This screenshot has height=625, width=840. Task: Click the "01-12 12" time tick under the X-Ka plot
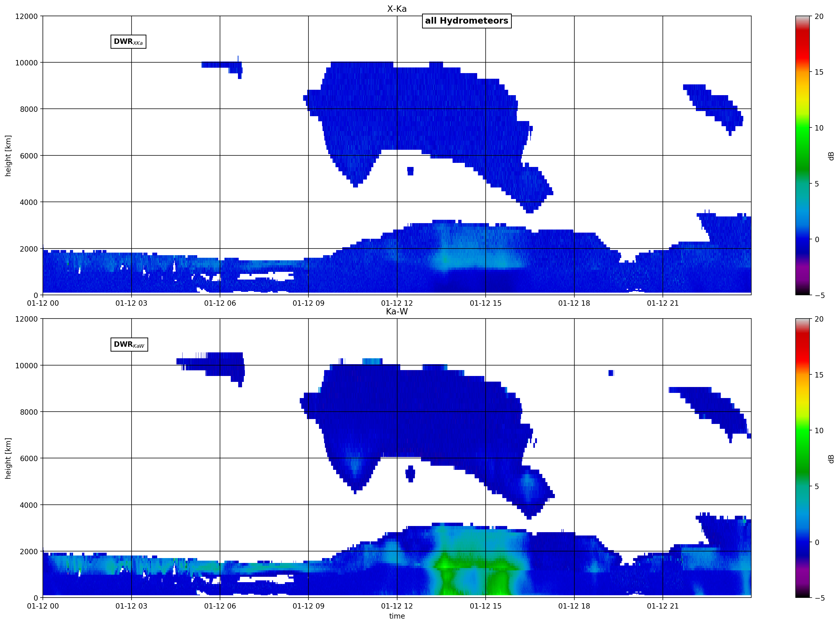pos(397,303)
